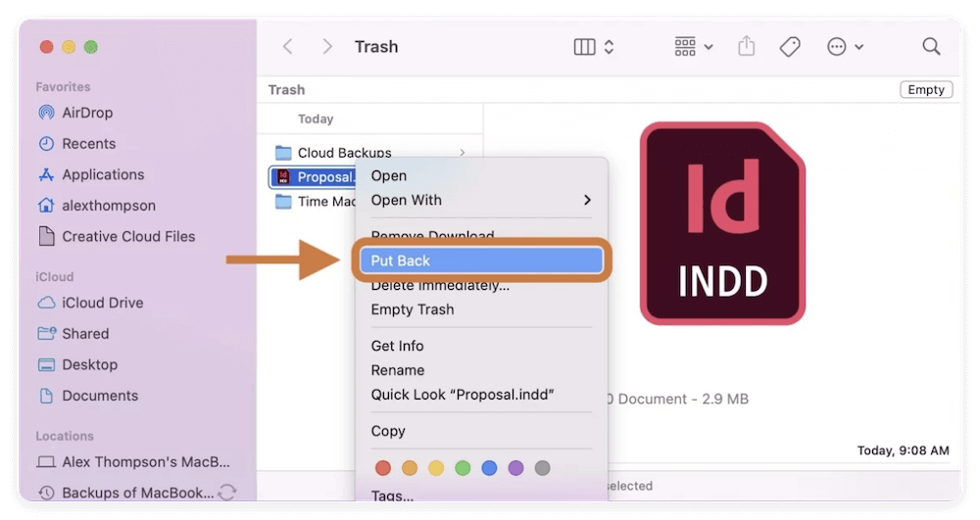This screenshot has height=520, width=980.
Task: Close the Finder window red button
Action: point(46,47)
